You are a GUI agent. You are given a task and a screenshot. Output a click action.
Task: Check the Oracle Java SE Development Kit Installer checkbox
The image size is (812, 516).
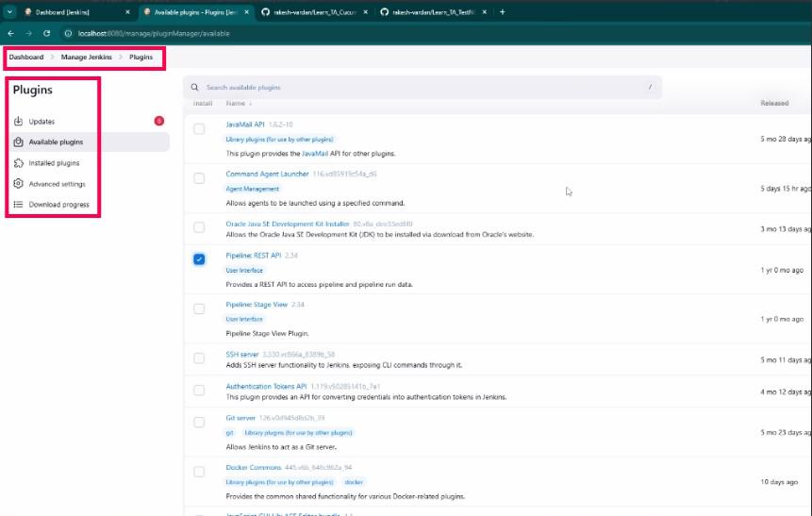199,227
